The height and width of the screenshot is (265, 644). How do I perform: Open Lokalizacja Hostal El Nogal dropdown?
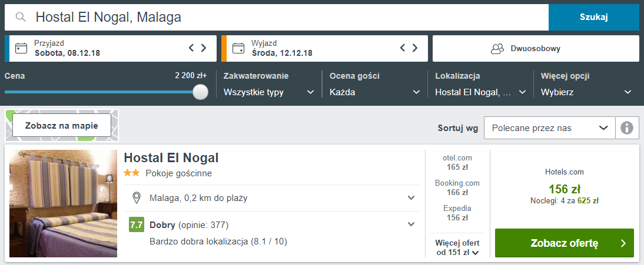(480, 92)
